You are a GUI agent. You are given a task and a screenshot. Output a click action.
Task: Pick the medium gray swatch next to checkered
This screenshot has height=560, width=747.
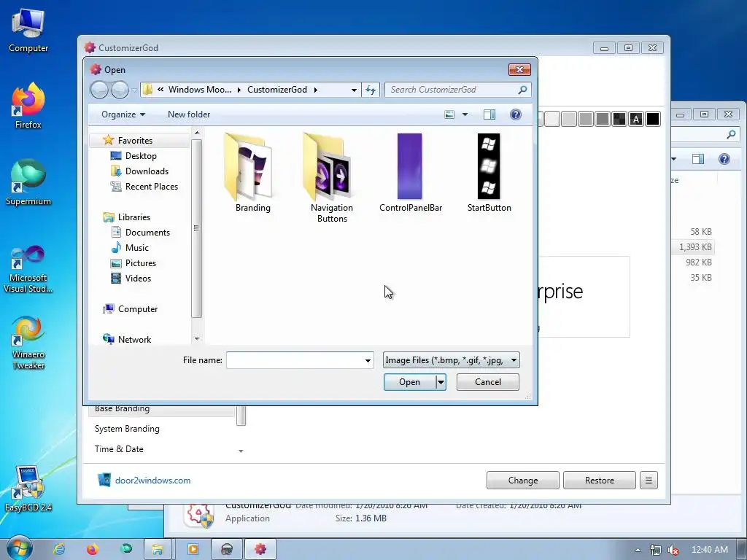coord(603,119)
